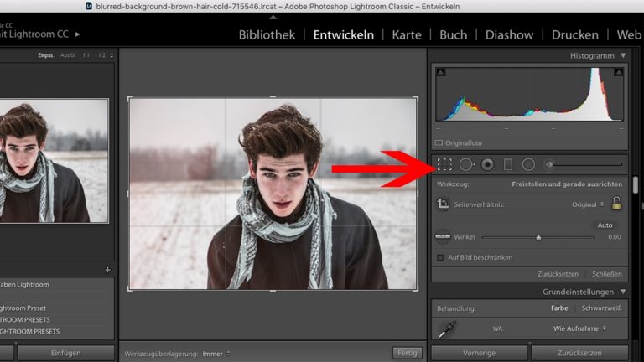Set navigator zoom to Ausfül.
644x362 pixels.
pyautogui.click(x=68, y=55)
